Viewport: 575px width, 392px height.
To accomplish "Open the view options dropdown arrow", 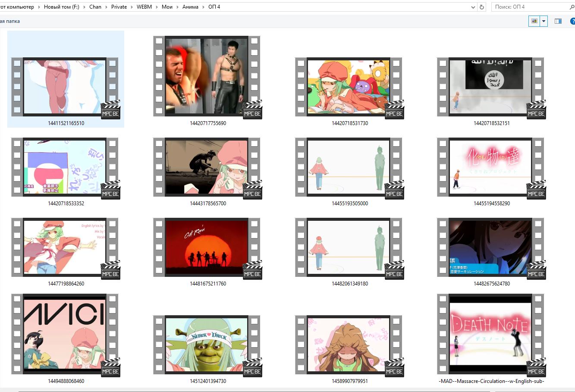I will click(x=544, y=21).
